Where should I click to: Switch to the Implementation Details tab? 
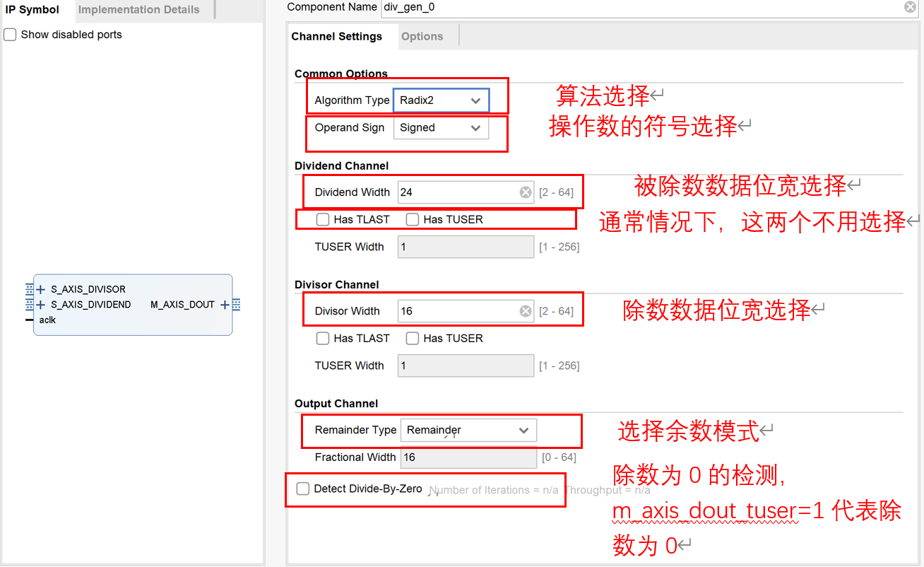click(138, 10)
